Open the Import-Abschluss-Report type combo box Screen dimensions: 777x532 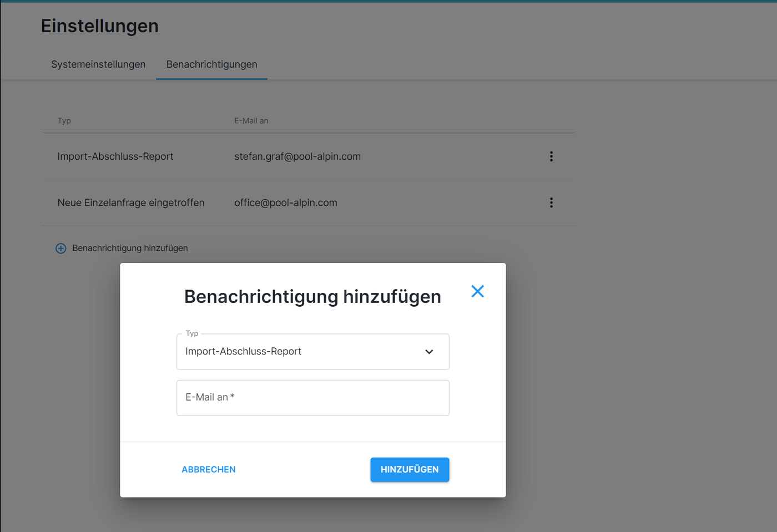tap(300, 352)
